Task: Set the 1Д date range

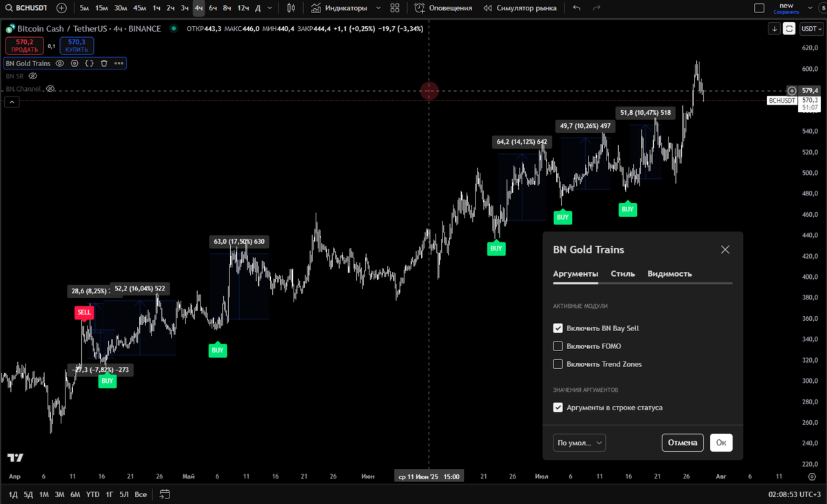Action: pyautogui.click(x=12, y=494)
